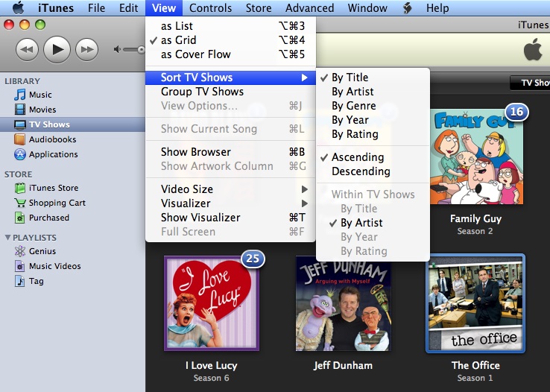Click the volume speaker icon

point(117,49)
